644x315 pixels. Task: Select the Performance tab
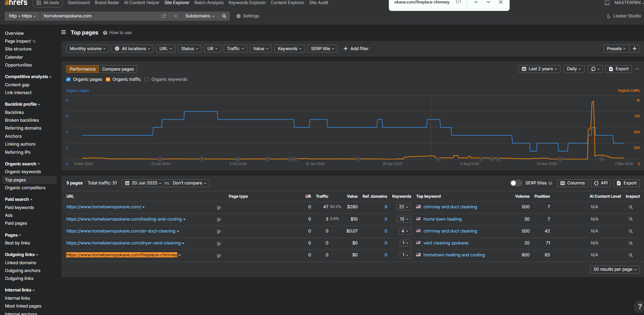[x=83, y=69]
